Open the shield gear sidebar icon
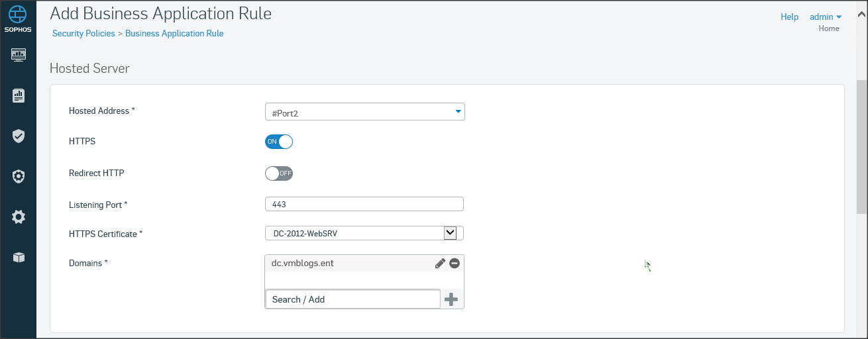 19,177
